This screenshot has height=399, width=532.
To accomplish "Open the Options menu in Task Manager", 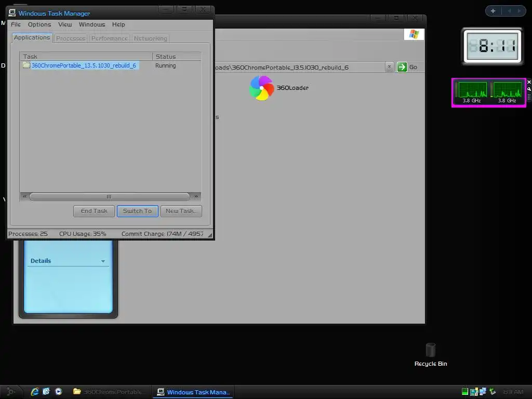I will point(39,24).
